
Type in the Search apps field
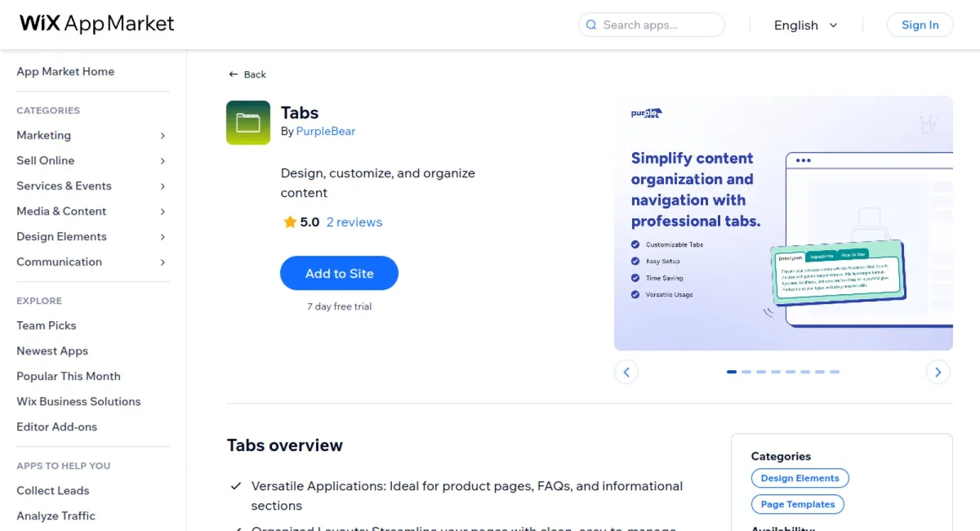point(652,25)
